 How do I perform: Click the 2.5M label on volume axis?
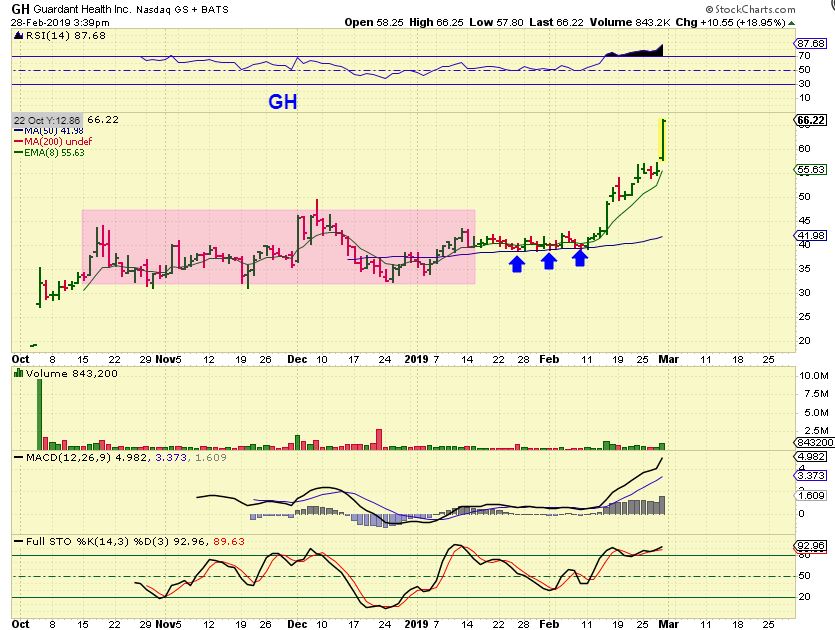coord(814,431)
